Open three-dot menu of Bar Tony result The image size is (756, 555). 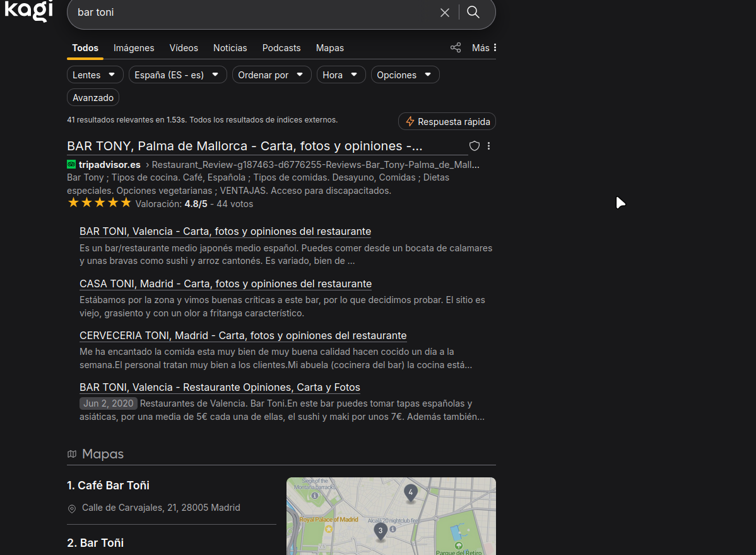(489, 146)
